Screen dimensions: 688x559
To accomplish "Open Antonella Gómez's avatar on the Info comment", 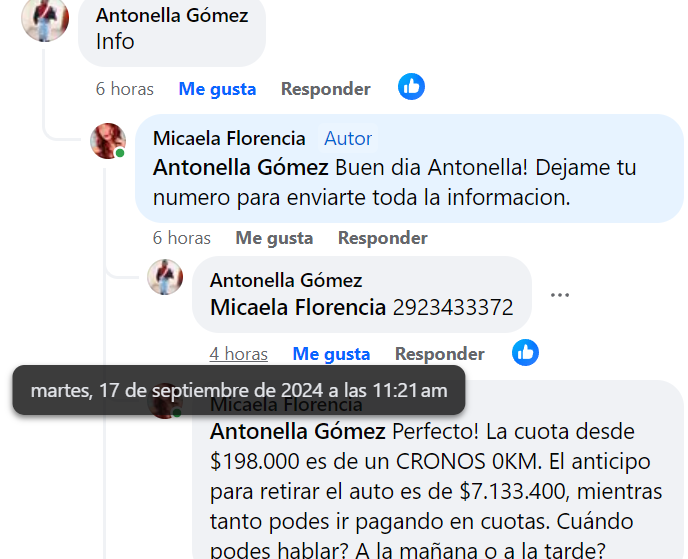I will tap(45, 20).
